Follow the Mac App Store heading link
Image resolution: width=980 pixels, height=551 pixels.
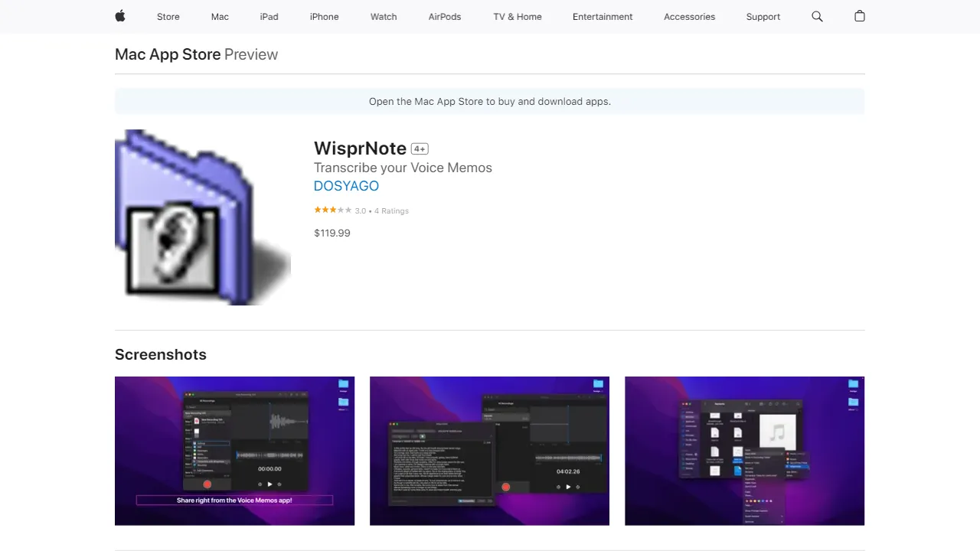coord(168,54)
